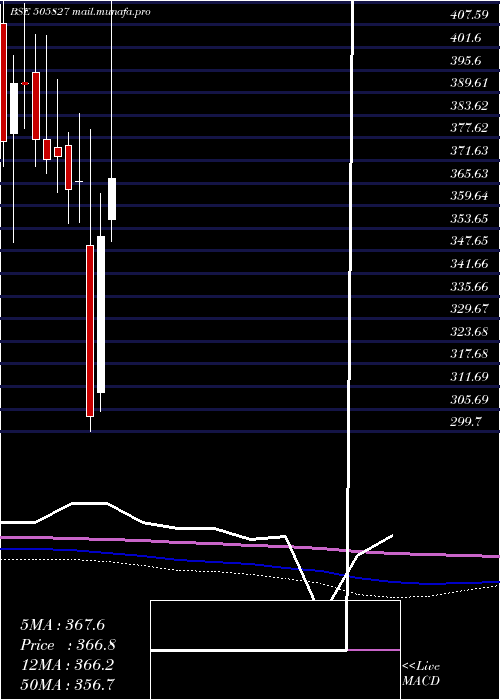This screenshot has width=500, height=700.
Task: Click the 305.69 price axis label
Action: tap(469, 399)
